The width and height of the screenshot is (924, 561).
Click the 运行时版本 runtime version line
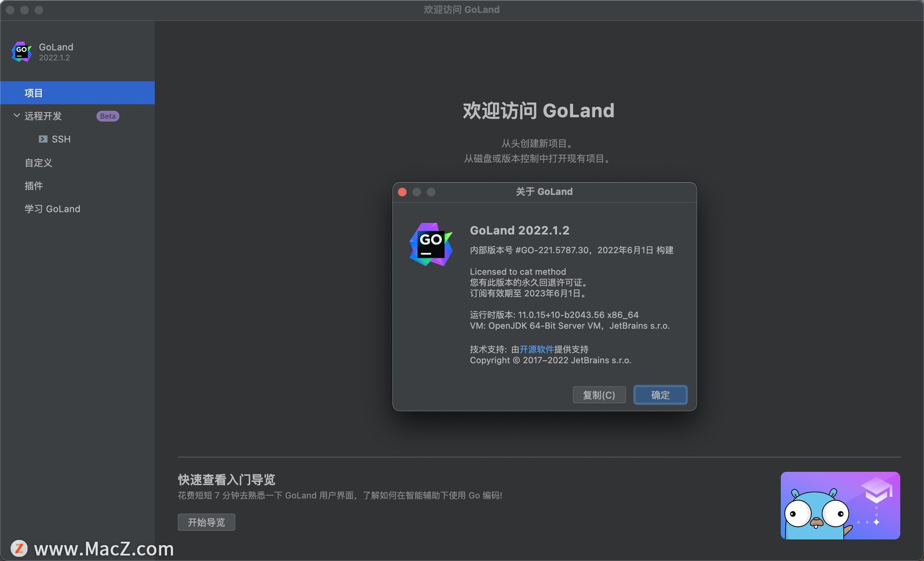554,315
